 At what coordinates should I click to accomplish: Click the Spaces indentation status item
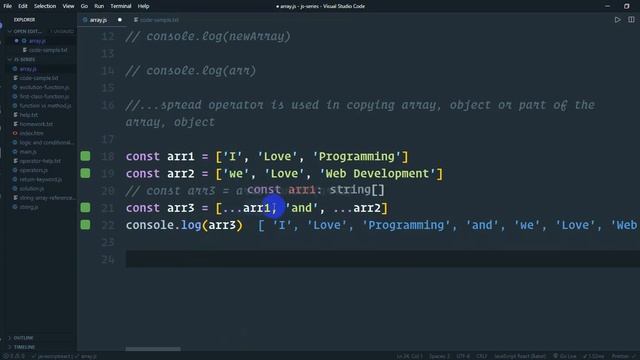tap(439, 356)
